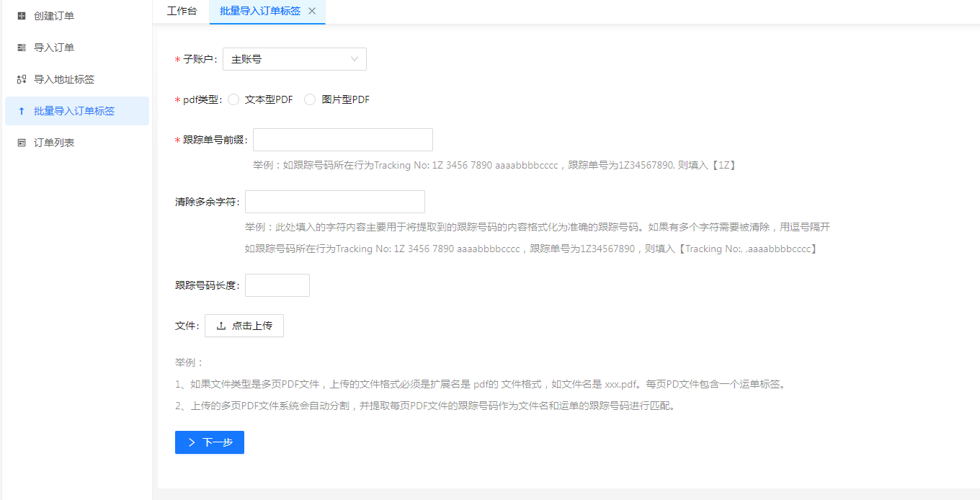Open 订单列表 from the sidebar menu

point(54,143)
